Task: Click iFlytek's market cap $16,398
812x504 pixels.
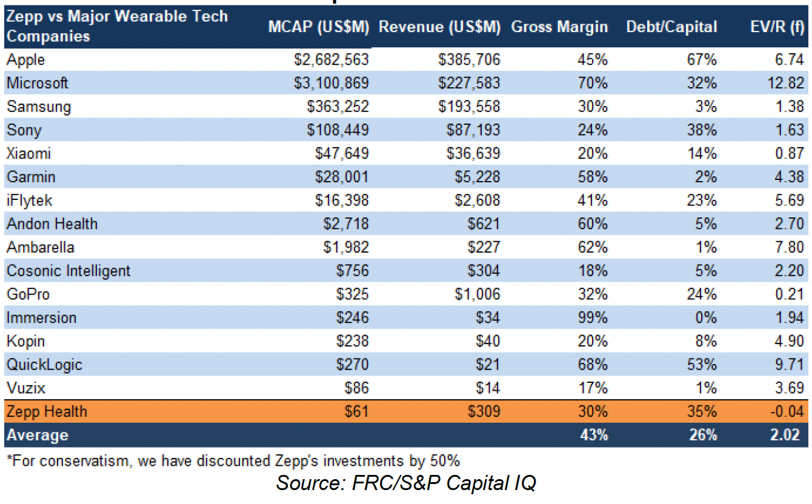Action: tap(342, 200)
